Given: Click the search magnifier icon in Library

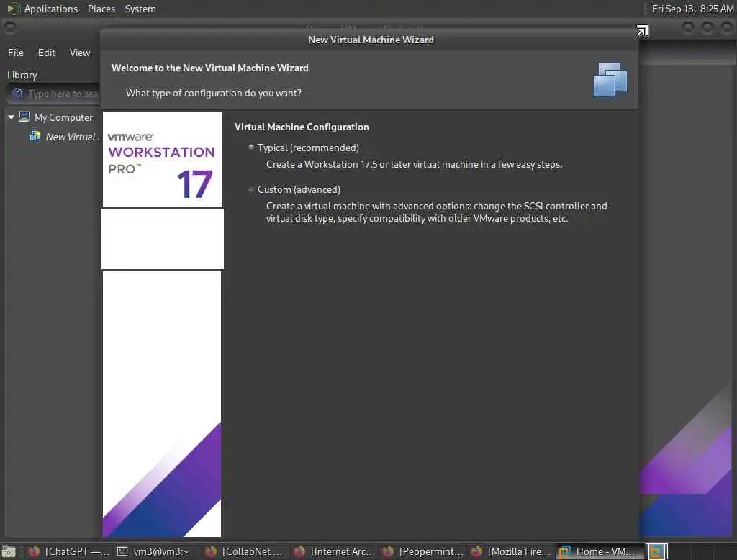Looking at the screenshot, I should pyautogui.click(x=17, y=94).
